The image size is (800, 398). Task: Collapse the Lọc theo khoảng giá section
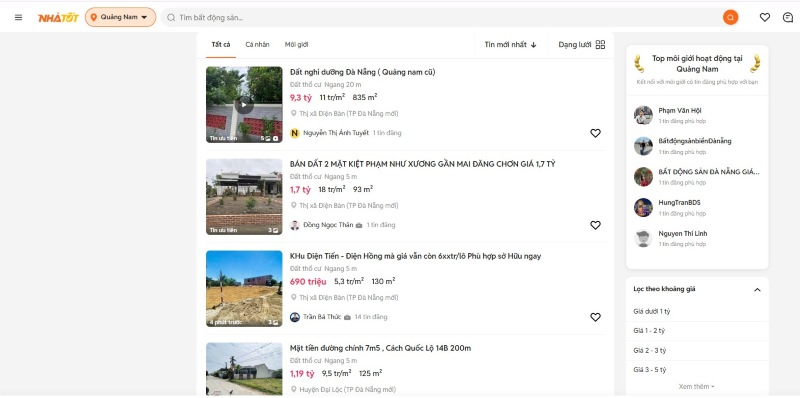point(757,289)
